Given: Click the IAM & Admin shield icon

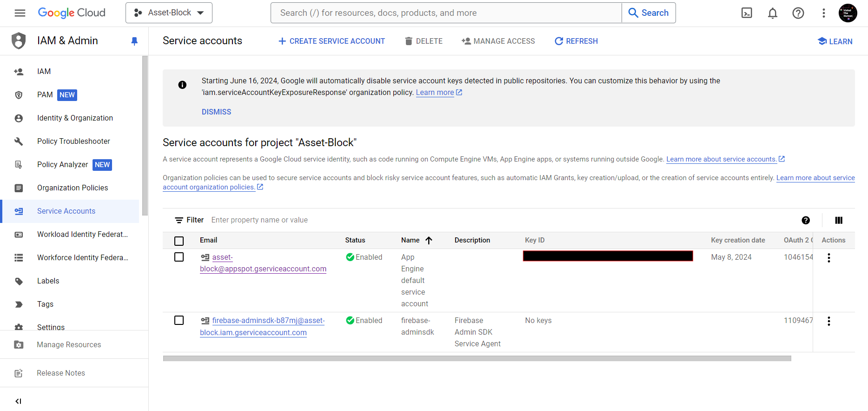Looking at the screenshot, I should point(19,41).
